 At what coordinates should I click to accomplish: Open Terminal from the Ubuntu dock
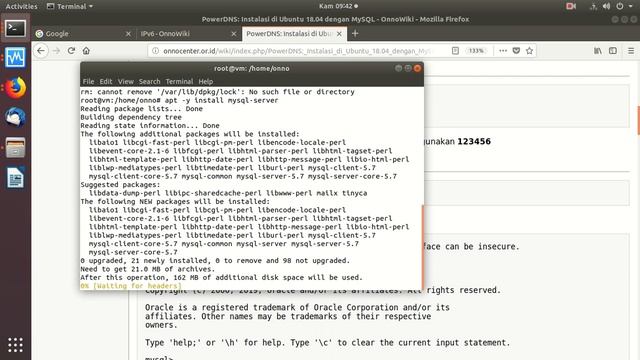16,29
